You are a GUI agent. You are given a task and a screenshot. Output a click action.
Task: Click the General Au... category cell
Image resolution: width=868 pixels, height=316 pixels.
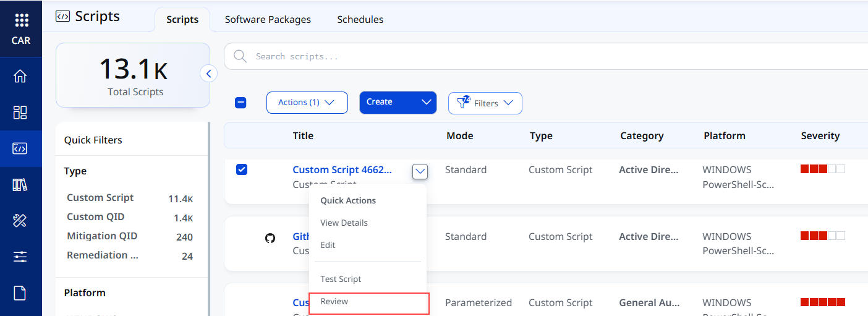pyautogui.click(x=649, y=302)
